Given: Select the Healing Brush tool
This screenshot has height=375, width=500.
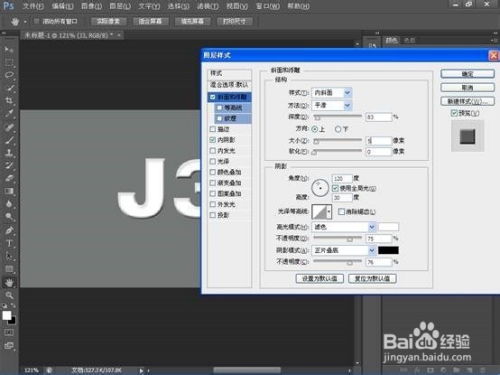Looking at the screenshot, I should [9, 127].
